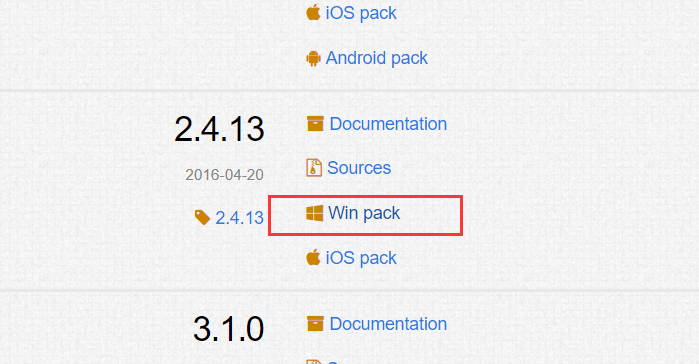
Task: Click the Apple icon in the 2.4.13 section
Action: click(313, 257)
